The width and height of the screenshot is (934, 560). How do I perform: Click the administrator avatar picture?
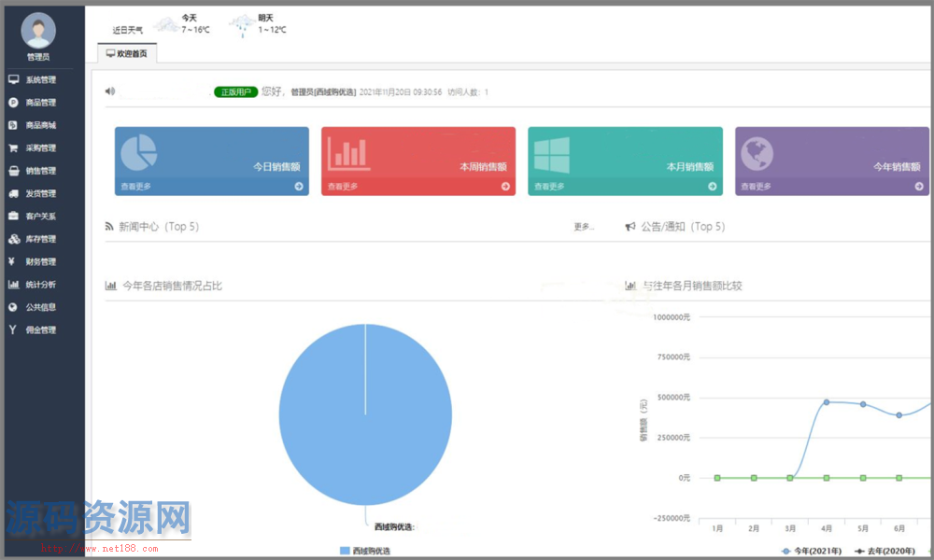tap(38, 30)
